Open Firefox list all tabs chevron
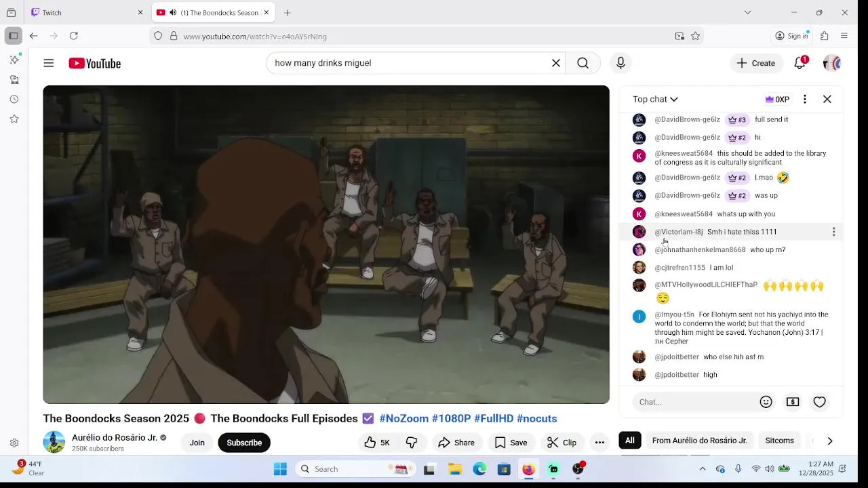Viewport: 868px width, 488px height. (x=747, y=12)
